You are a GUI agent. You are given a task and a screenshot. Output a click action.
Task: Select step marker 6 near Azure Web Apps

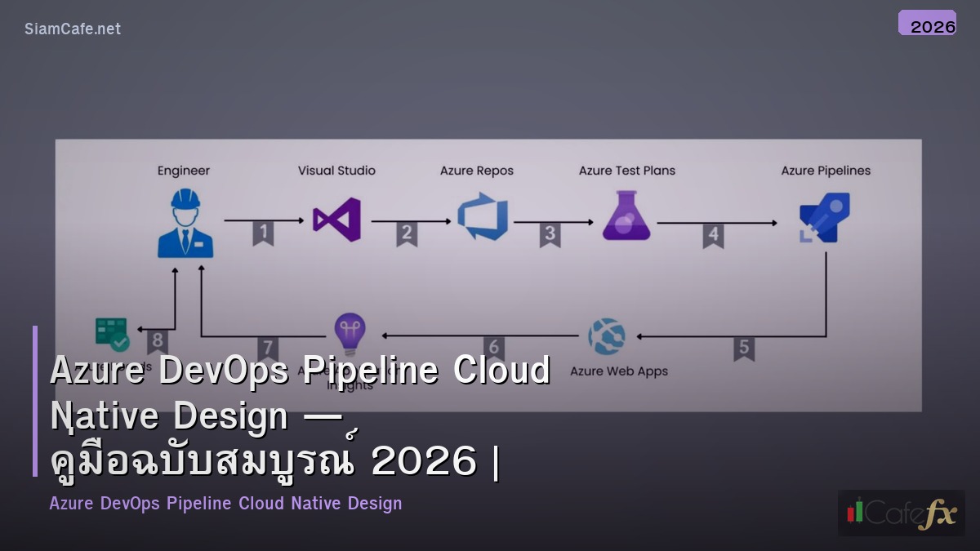click(x=493, y=347)
